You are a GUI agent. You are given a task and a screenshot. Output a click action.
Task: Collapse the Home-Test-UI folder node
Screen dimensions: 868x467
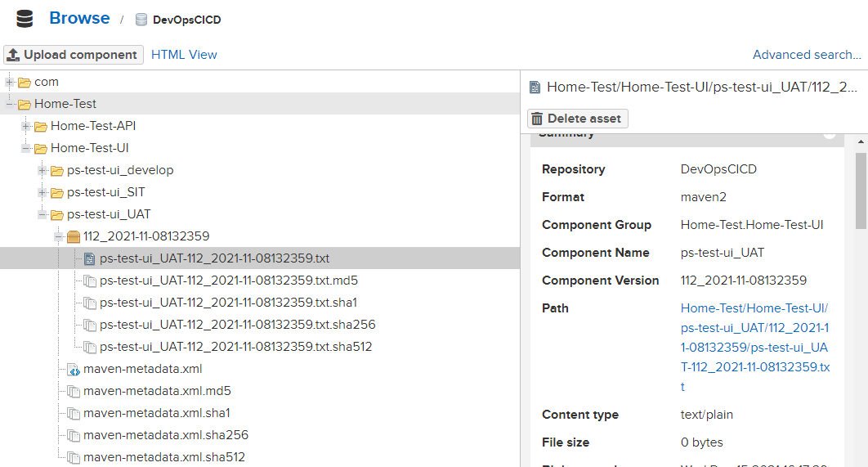[25, 149]
